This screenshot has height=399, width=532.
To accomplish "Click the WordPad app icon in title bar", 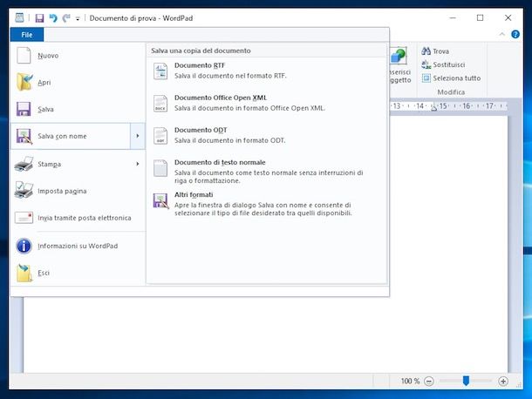I will click(20, 17).
